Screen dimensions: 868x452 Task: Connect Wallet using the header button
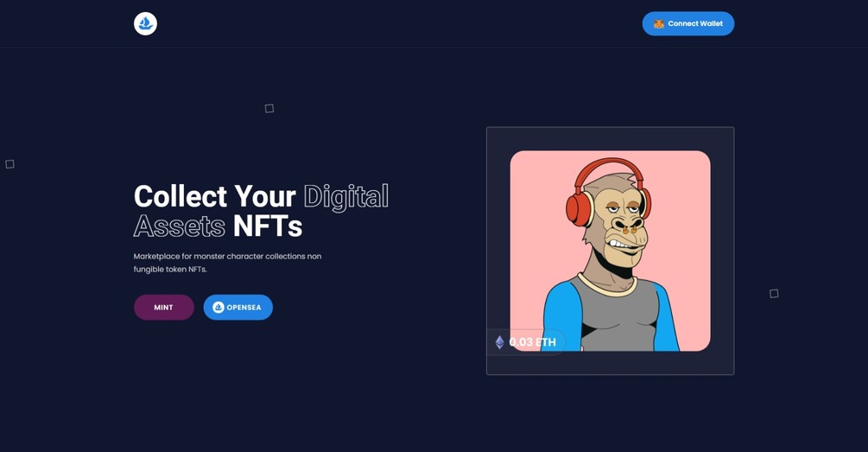click(x=688, y=24)
